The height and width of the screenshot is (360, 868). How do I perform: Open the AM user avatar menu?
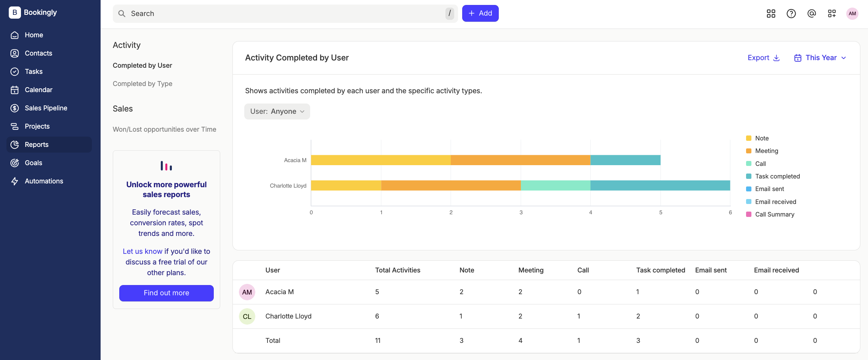pyautogui.click(x=852, y=14)
